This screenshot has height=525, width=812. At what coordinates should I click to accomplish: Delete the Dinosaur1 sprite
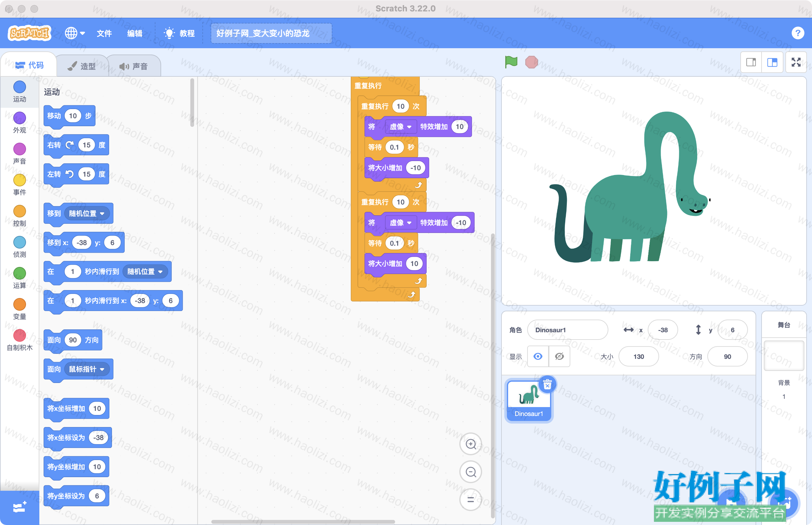point(547,385)
